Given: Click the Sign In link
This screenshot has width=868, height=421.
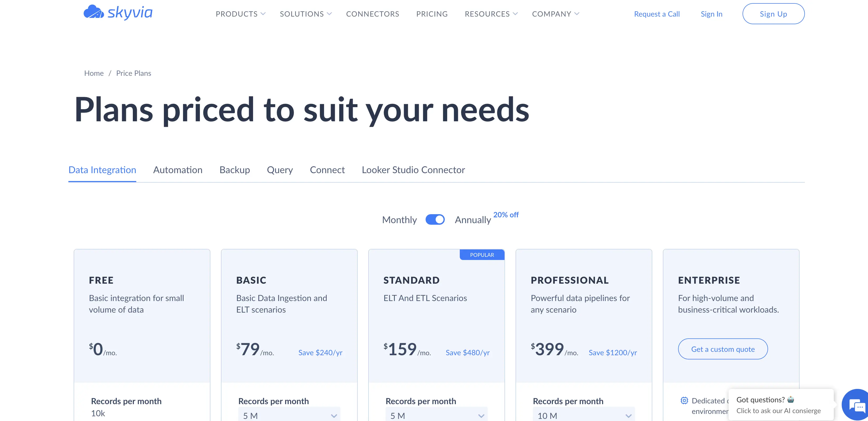Looking at the screenshot, I should [711, 14].
